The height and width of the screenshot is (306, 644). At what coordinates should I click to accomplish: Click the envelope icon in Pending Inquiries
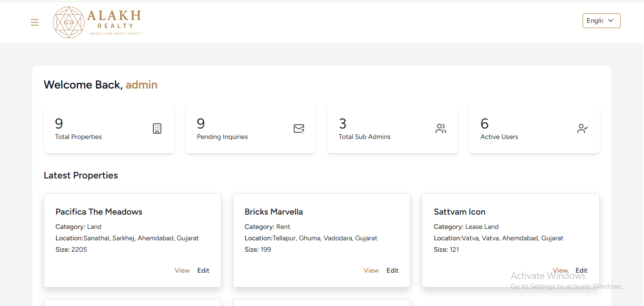coord(299,128)
